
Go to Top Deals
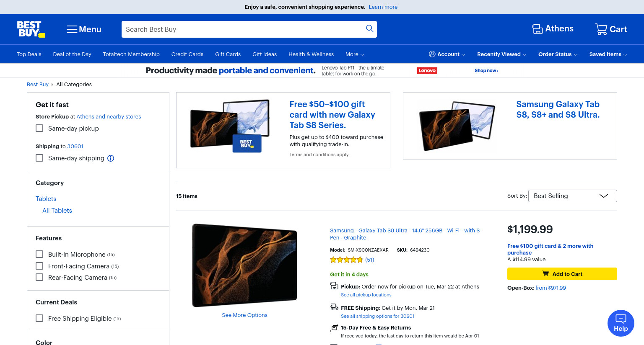(29, 54)
